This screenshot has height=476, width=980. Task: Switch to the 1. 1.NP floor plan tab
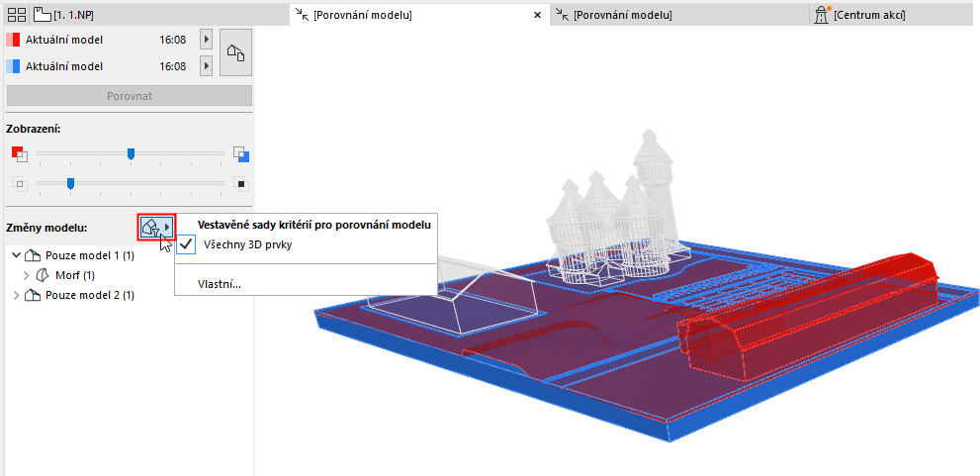pyautogui.click(x=65, y=15)
